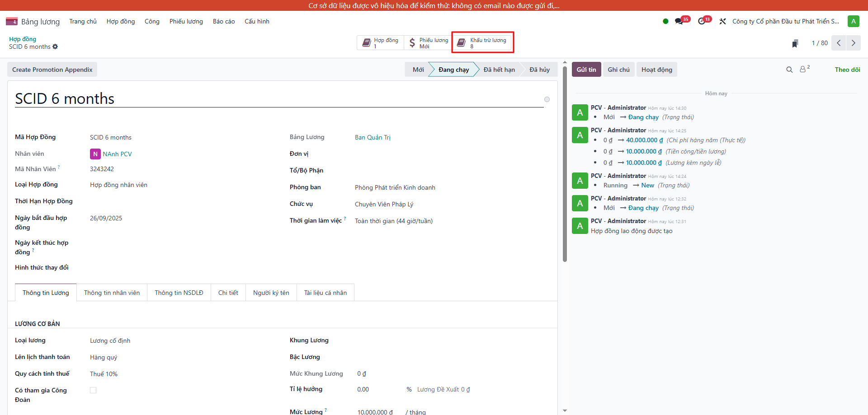Open the company switcher in the top bar
The image size is (868, 415).
[x=786, y=21]
